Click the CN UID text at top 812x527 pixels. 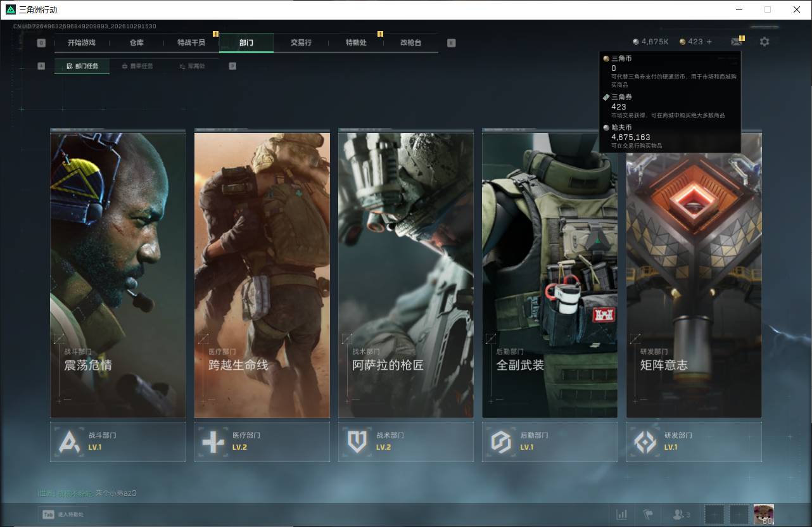click(x=84, y=26)
